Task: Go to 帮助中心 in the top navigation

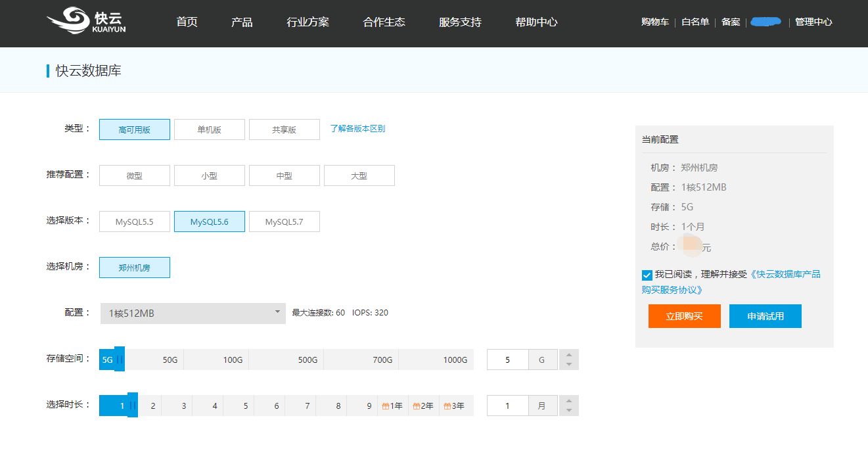Action: click(x=536, y=22)
